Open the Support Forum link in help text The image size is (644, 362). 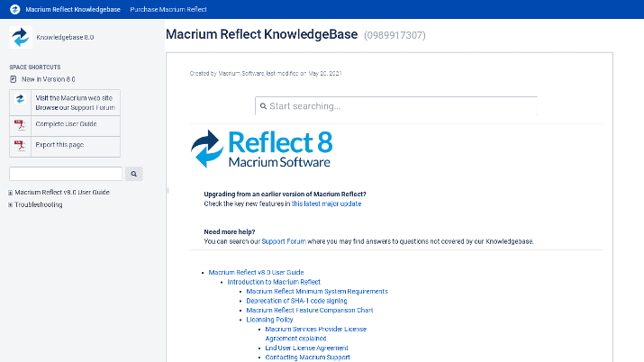point(284,241)
